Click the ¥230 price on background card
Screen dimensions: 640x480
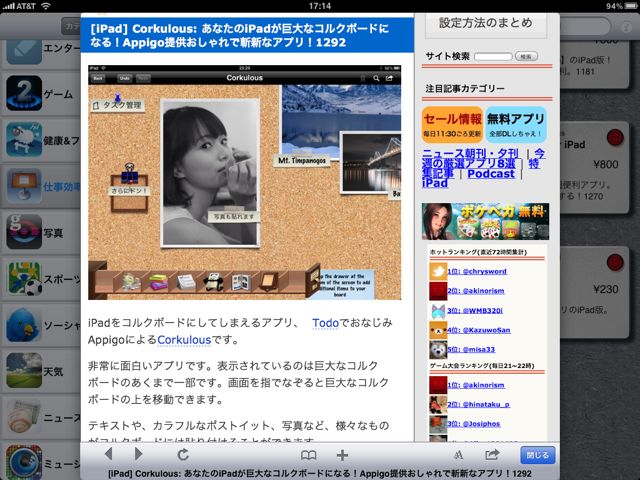pos(606,289)
